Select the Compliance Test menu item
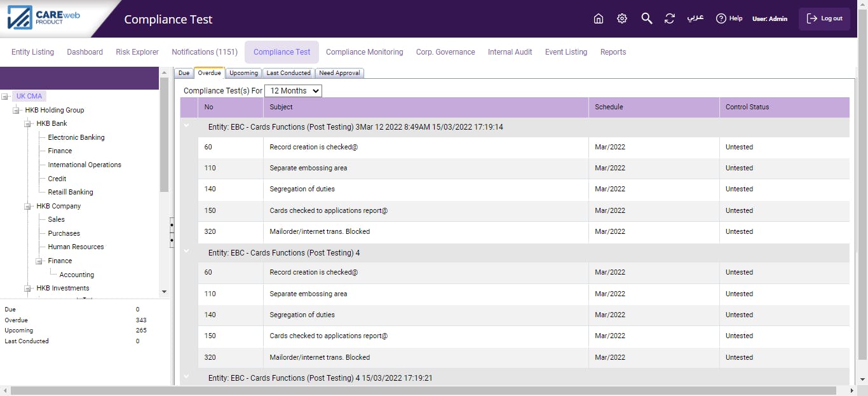868x396 pixels. click(281, 52)
